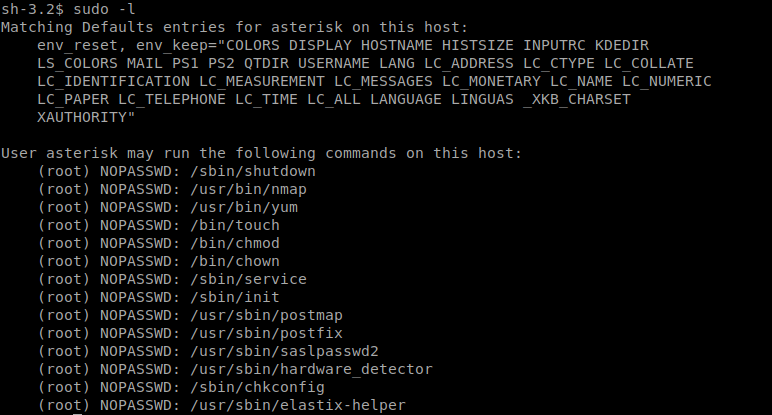The image size is (772, 415).
Task: Click the _XKB_CHARSET variable name
Action: point(577,99)
